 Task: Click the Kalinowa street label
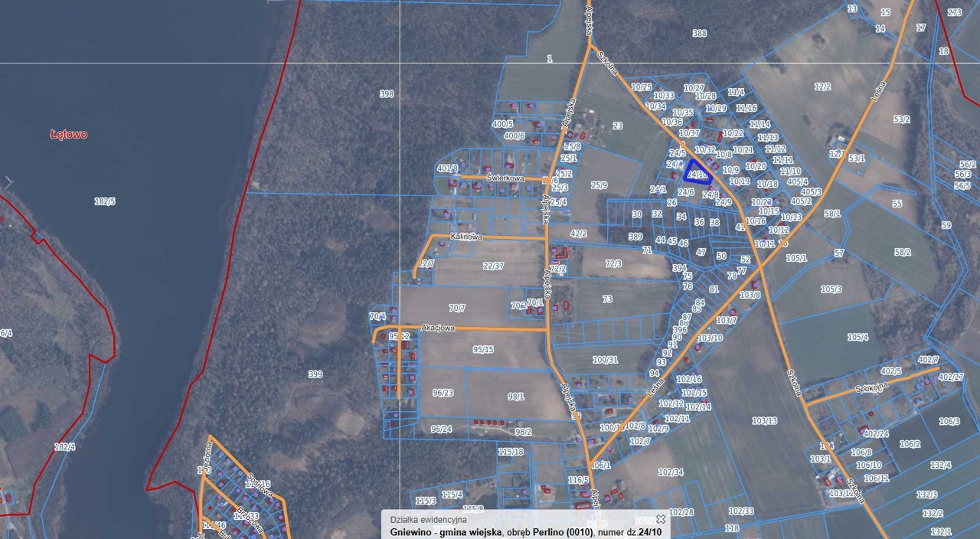466,237
